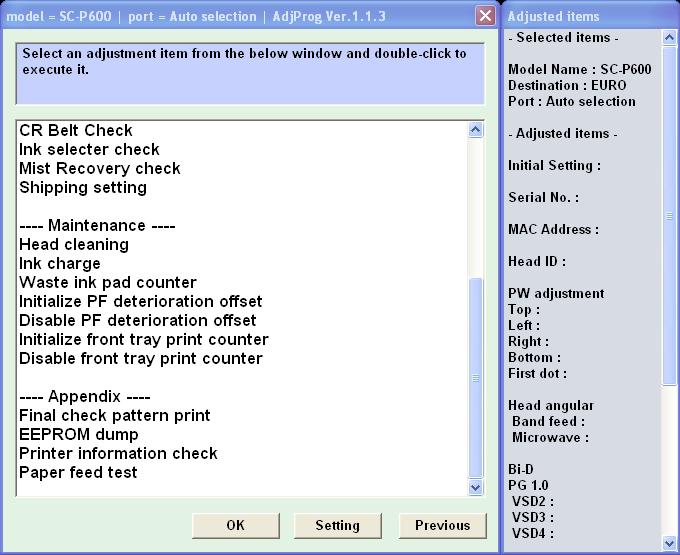Click PW adjustment label
Viewport: 680px width, 555px height.
click(556, 294)
